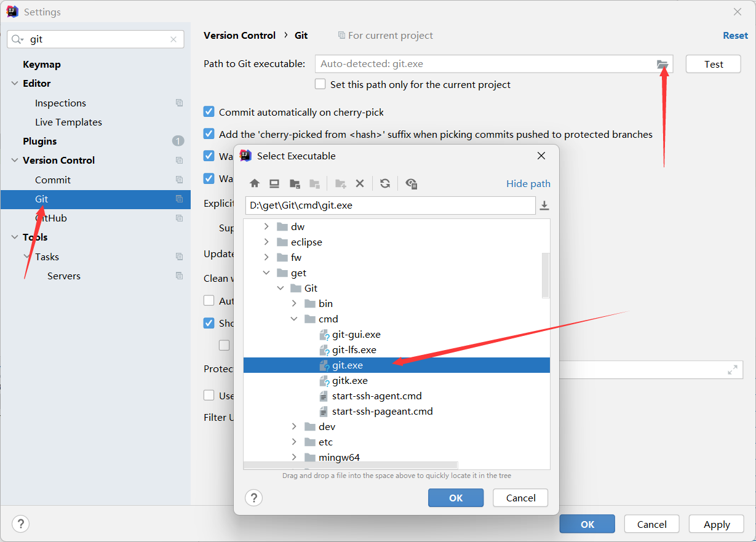
Task: Collapse the Tools settings section
Action: [x=15, y=237]
